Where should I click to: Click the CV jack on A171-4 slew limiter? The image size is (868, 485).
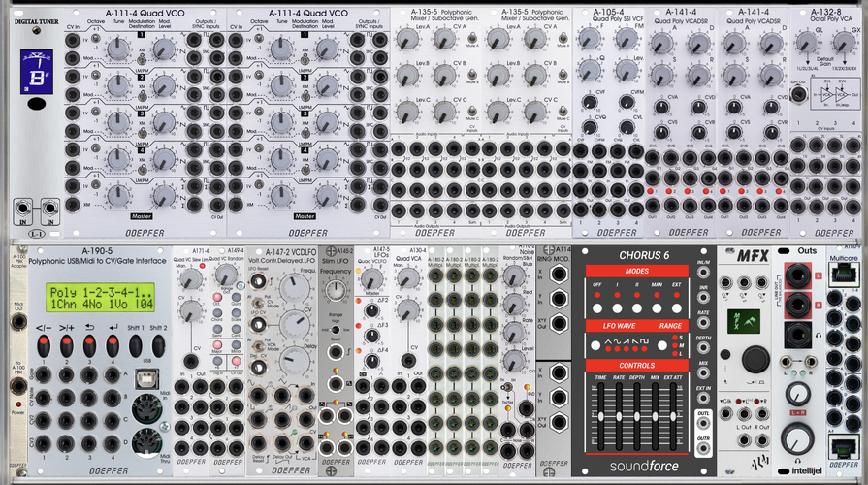(x=191, y=362)
